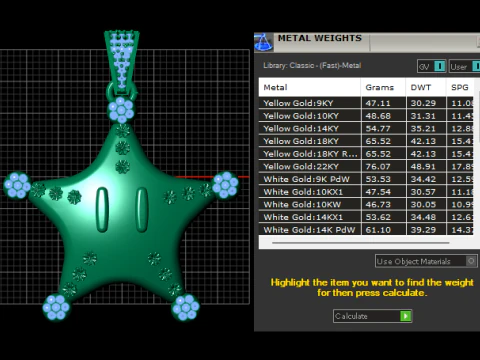Click the 53.62 grams value
This screenshot has width=480, height=360.
(x=378, y=217)
